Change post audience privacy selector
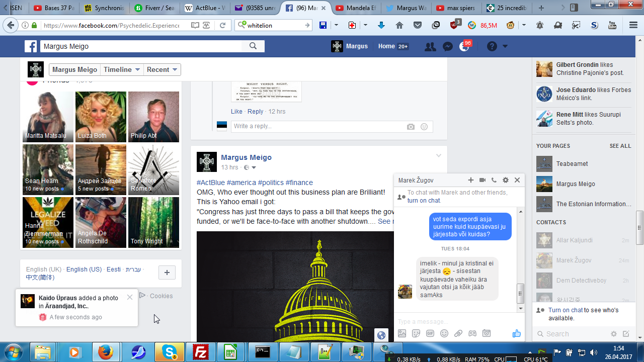The height and width of the screenshot is (362, 644). [x=250, y=167]
